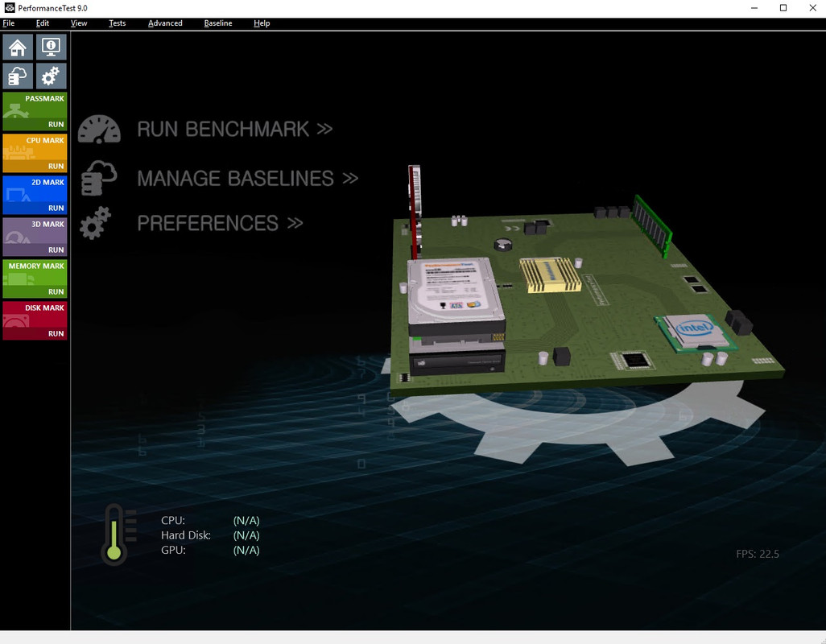Open the View menu
The height and width of the screenshot is (644, 826).
coord(78,23)
